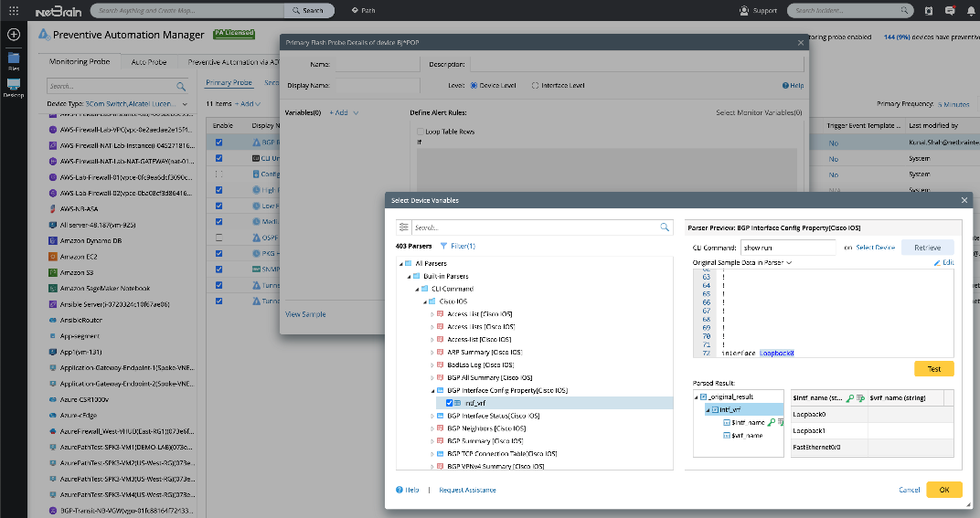Collapse the BGP Interface Config Property node
Image resolution: width=980 pixels, height=518 pixels.
[432, 390]
